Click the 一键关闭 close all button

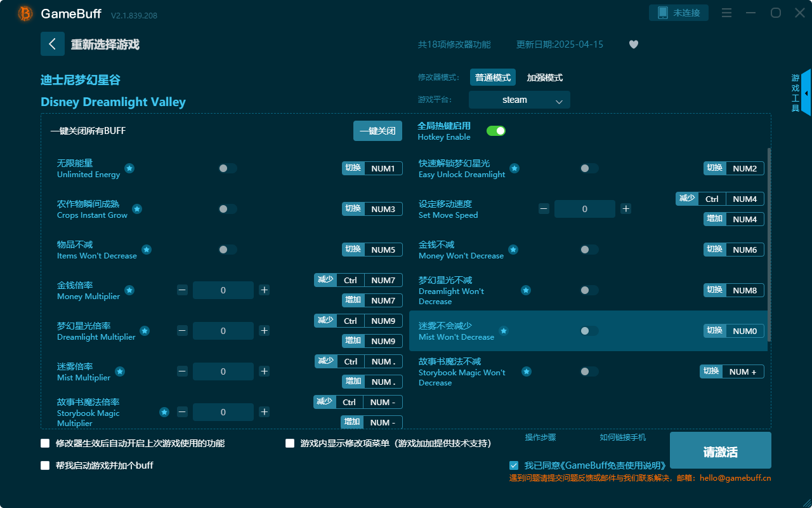coord(377,131)
